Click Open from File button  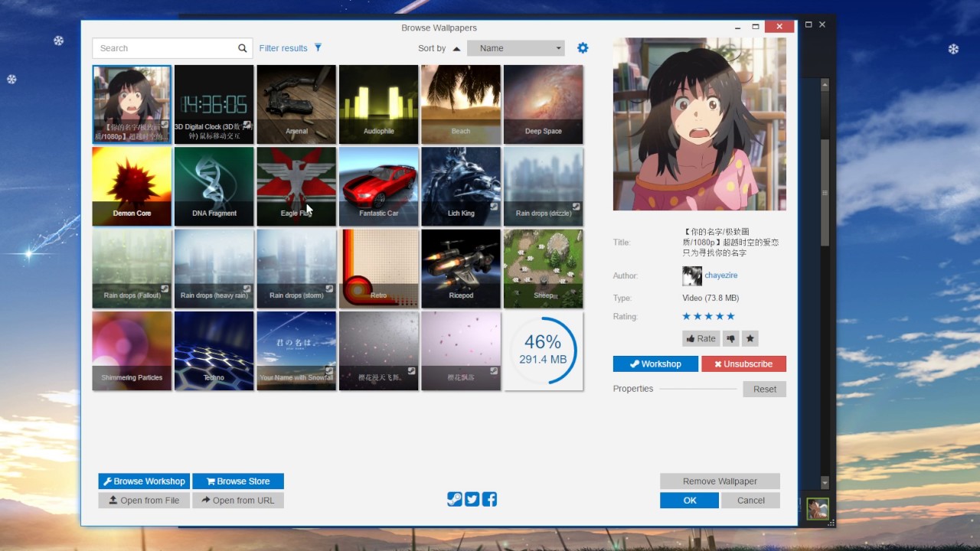pos(144,500)
